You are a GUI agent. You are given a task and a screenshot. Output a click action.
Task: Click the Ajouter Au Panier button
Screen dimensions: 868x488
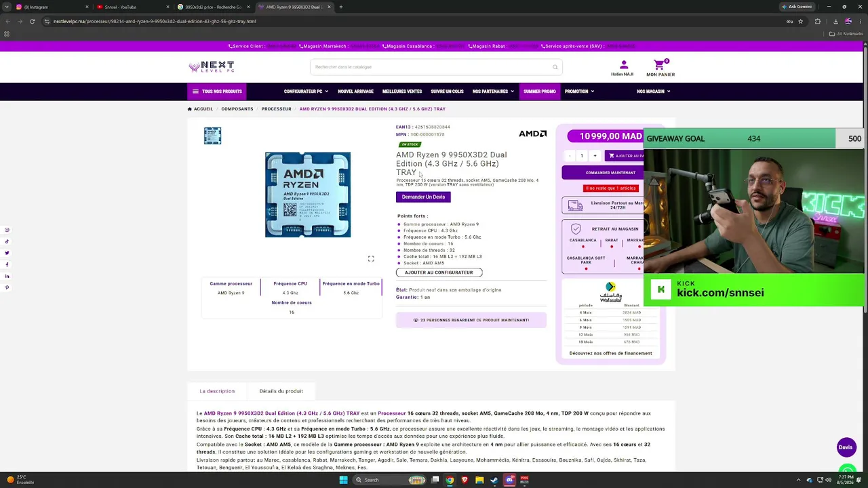coord(624,156)
